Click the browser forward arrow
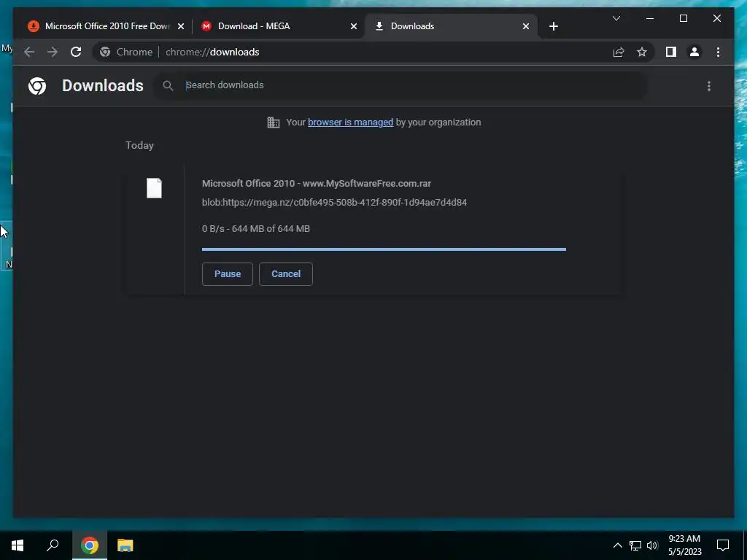This screenshot has height=560, width=747. pyautogui.click(x=53, y=52)
